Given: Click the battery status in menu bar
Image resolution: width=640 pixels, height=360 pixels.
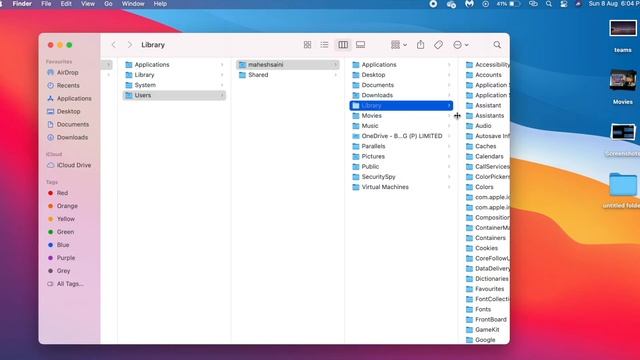Looking at the screenshot, I should coord(509,4).
